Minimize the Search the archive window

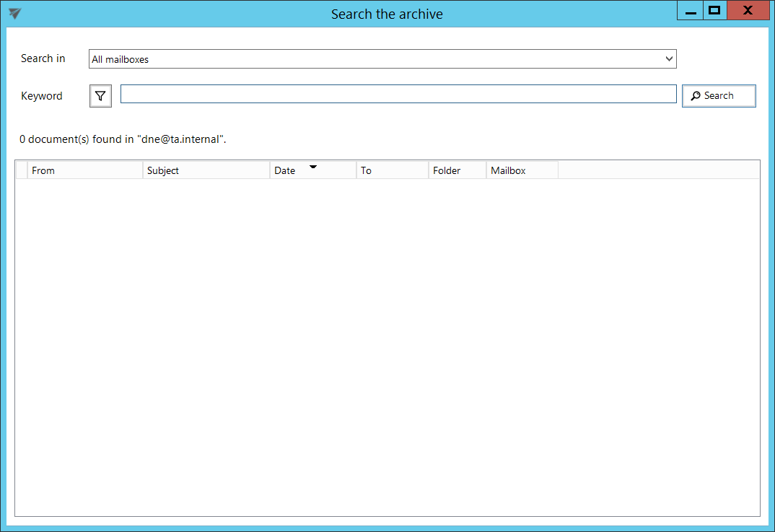(x=690, y=11)
